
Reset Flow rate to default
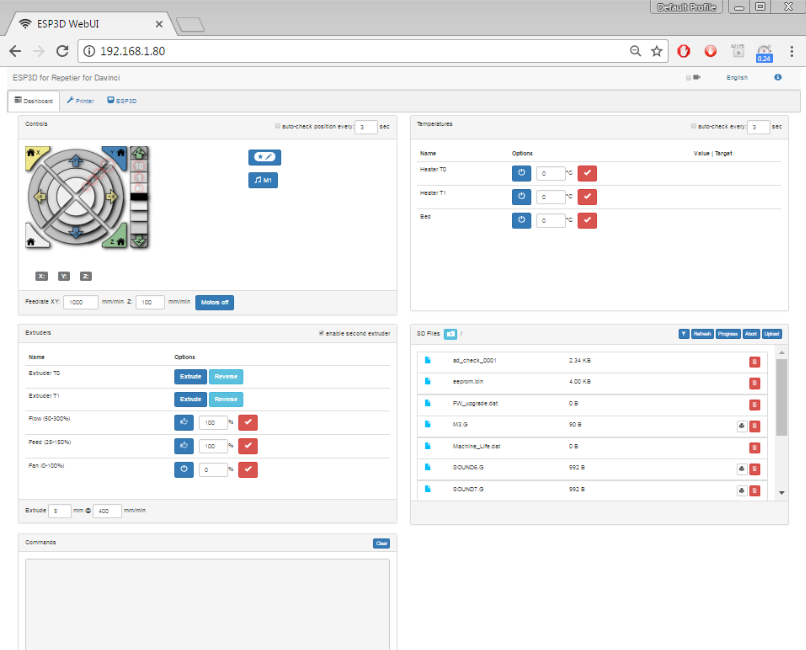click(x=184, y=422)
